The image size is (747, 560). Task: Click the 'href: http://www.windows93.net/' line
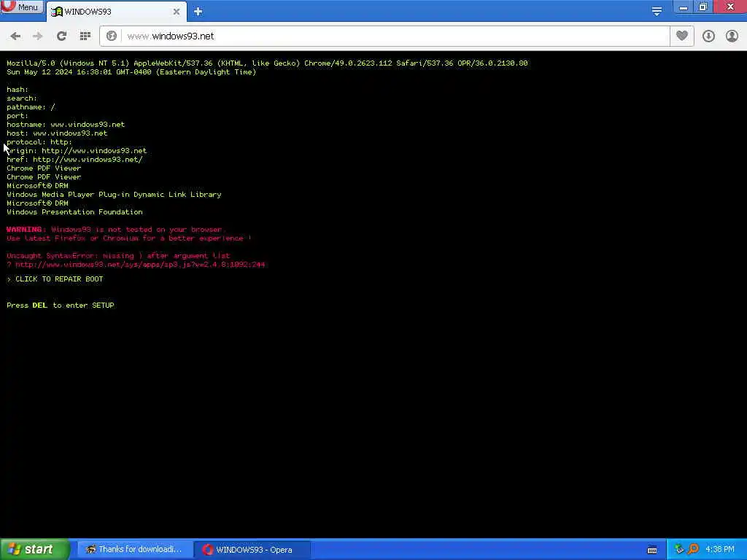[x=75, y=160]
